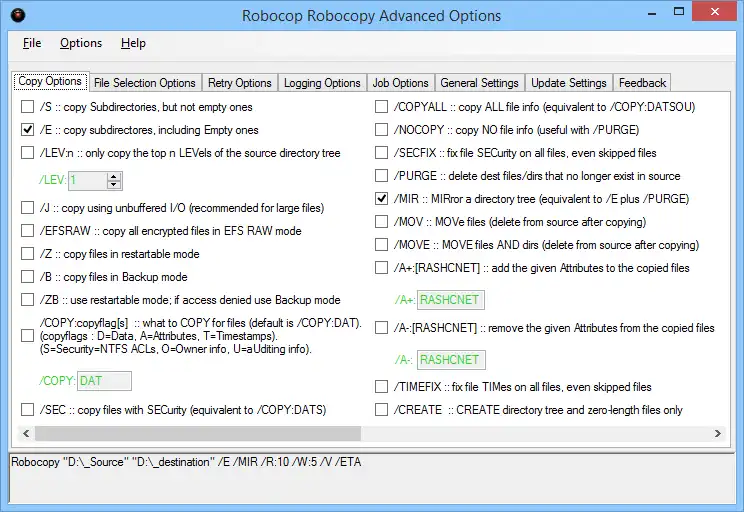
Task: Uncheck the /MIR mirror directory option
Action: 381,199
